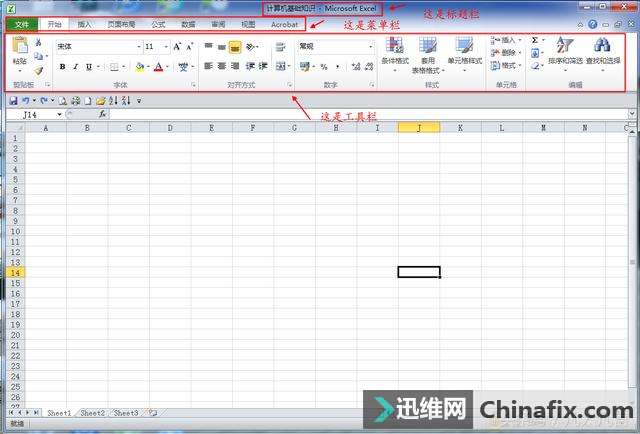Viewport: 640px width, 434px height.
Task: Click the Undo arrow in quick toolbar
Action: pos(26,100)
